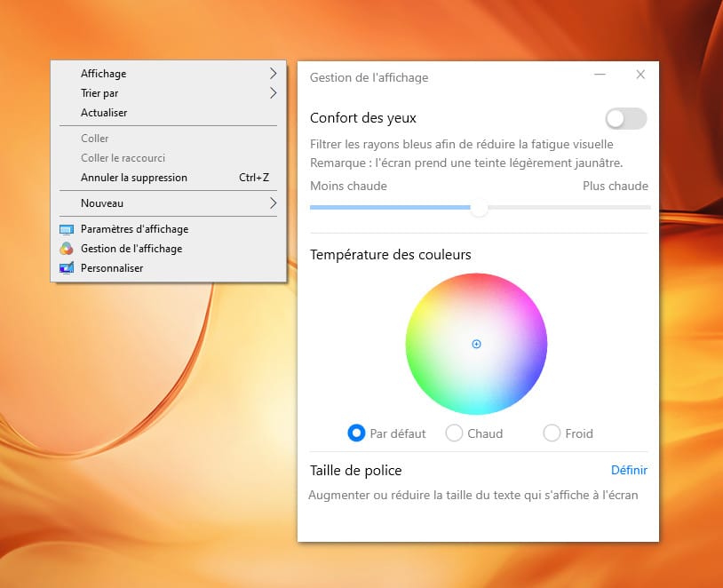Image resolution: width=723 pixels, height=588 pixels.
Task: Select Actualiser in the context menu
Action: [x=168, y=113]
